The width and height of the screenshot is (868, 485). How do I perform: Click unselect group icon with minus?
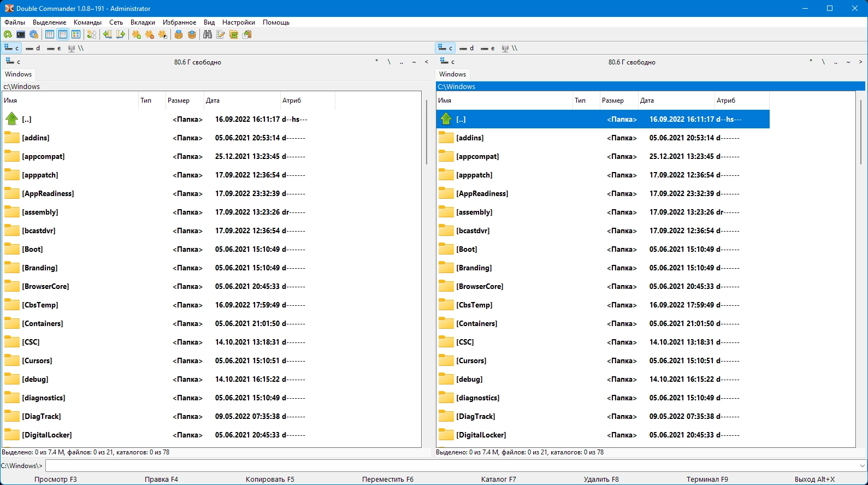[x=150, y=34]
